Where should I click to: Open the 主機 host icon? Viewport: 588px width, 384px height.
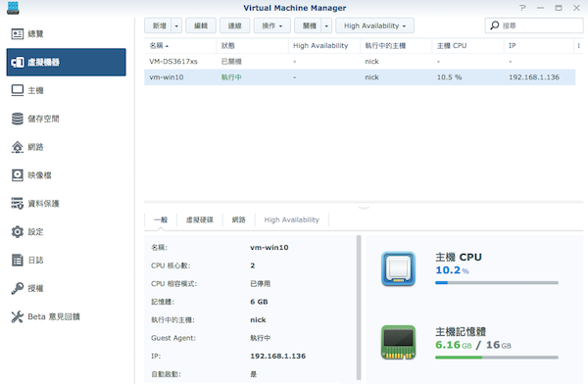18,90
